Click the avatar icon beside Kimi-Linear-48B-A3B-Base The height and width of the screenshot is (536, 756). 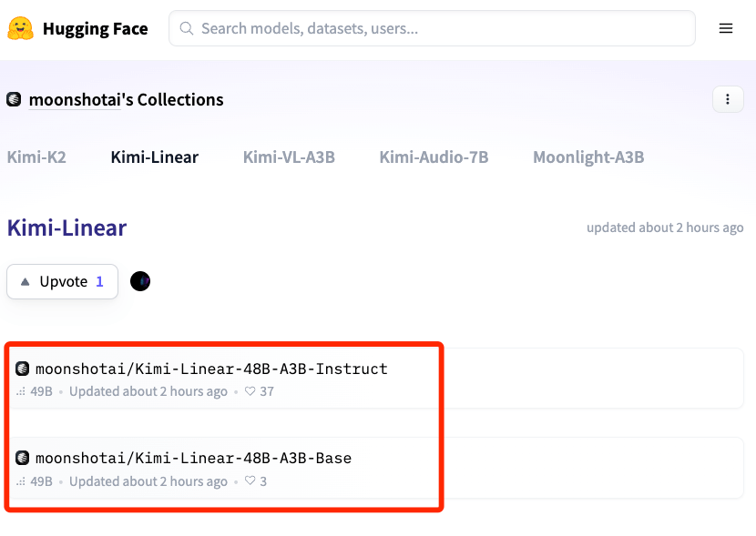point(22,458)
